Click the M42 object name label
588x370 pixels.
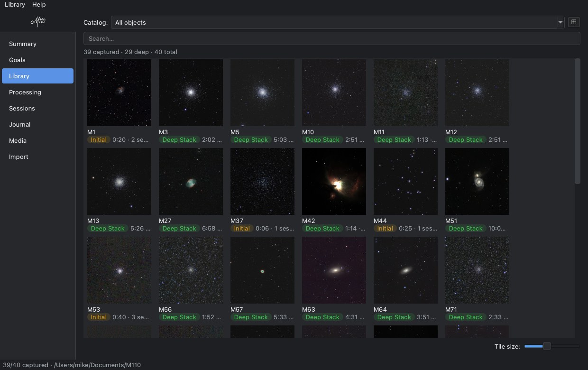pyautogui.click(x=308, y=221)
